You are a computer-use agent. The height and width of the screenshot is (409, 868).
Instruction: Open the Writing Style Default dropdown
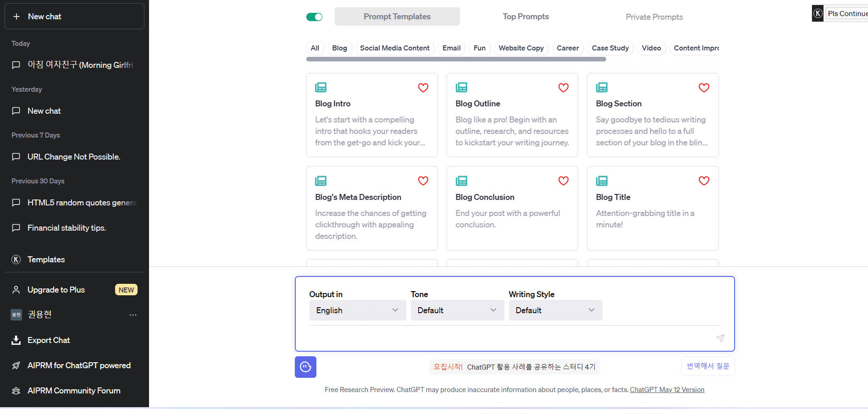555,310
